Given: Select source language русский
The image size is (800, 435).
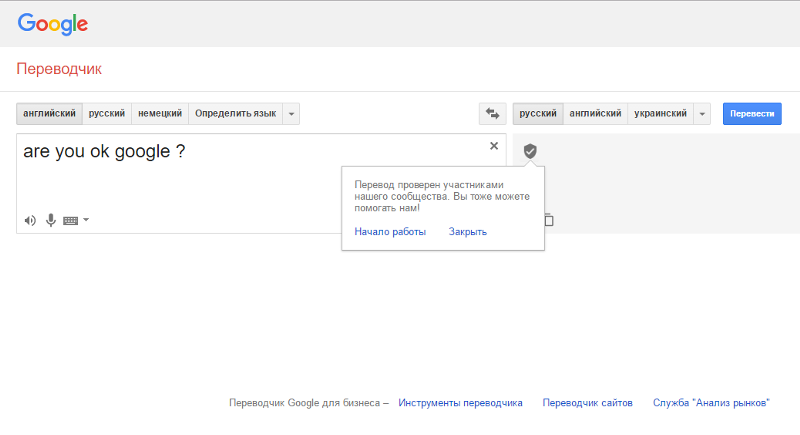Looking at the screenshot, I should pos(107,114).
